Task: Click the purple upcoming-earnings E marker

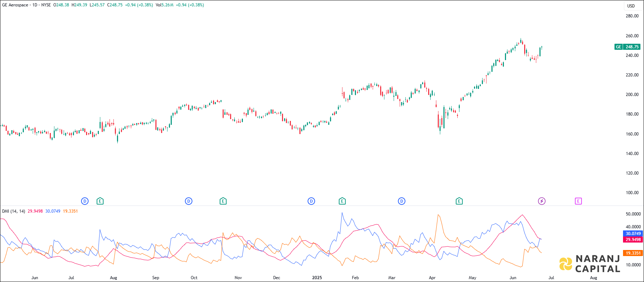Action: coord(578,201)
